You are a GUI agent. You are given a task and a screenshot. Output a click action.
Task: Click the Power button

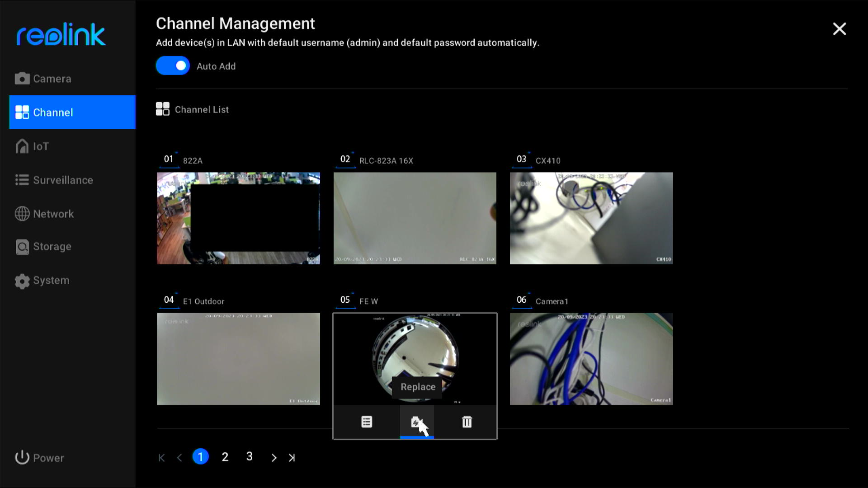(39, 458)
